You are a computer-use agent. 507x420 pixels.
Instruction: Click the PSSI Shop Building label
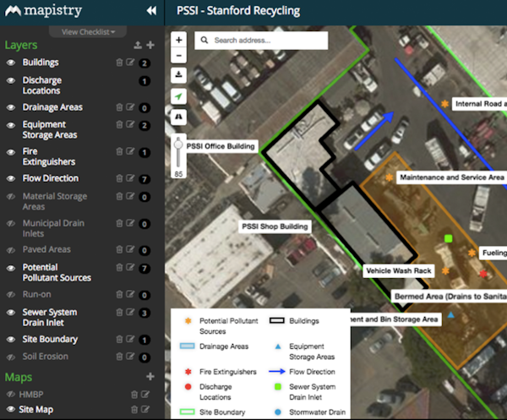(x=275, y=226)
